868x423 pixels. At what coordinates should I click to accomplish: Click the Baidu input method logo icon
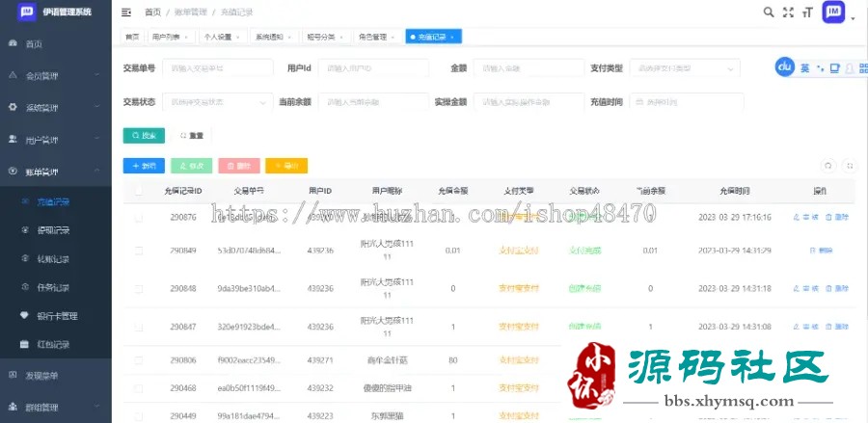[x=784, y=67]
